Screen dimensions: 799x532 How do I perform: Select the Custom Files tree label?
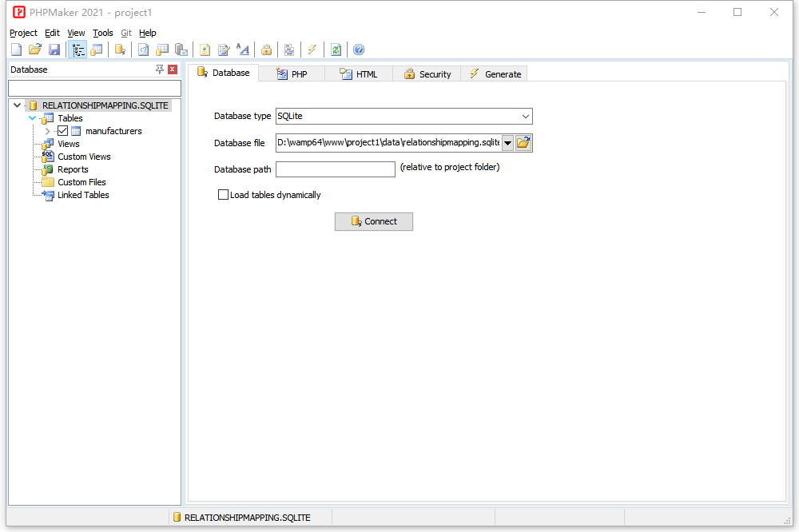[81, 182]
